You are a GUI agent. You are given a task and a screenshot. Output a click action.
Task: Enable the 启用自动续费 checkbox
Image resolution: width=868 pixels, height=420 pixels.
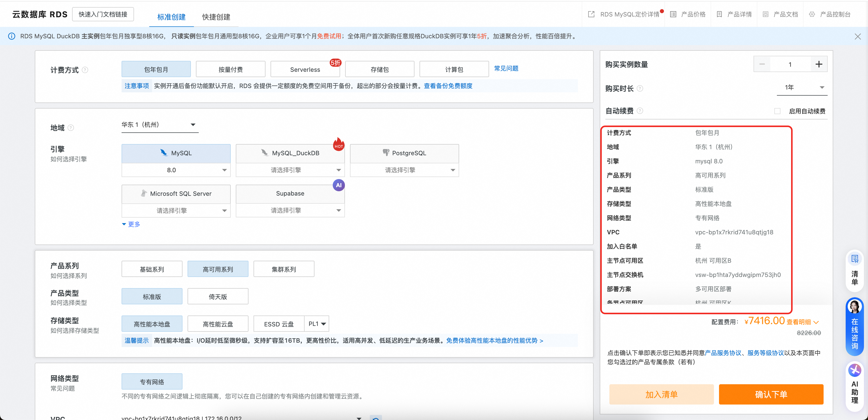tap(777, 111)
